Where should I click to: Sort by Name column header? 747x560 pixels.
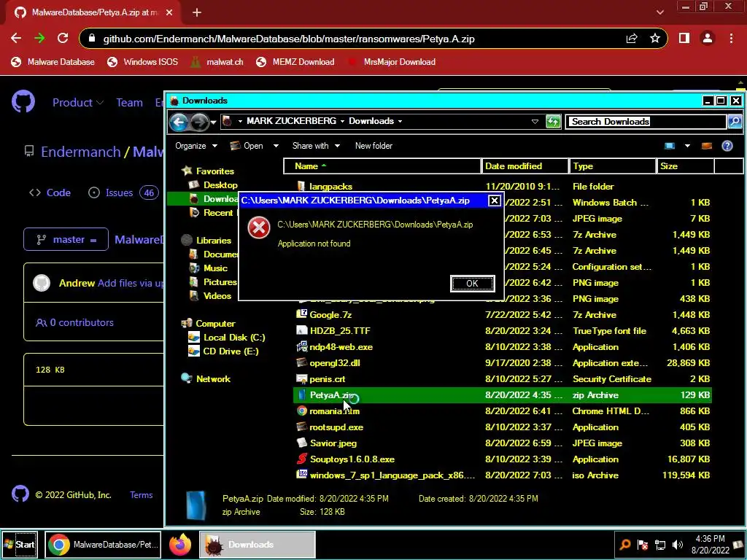382,166
